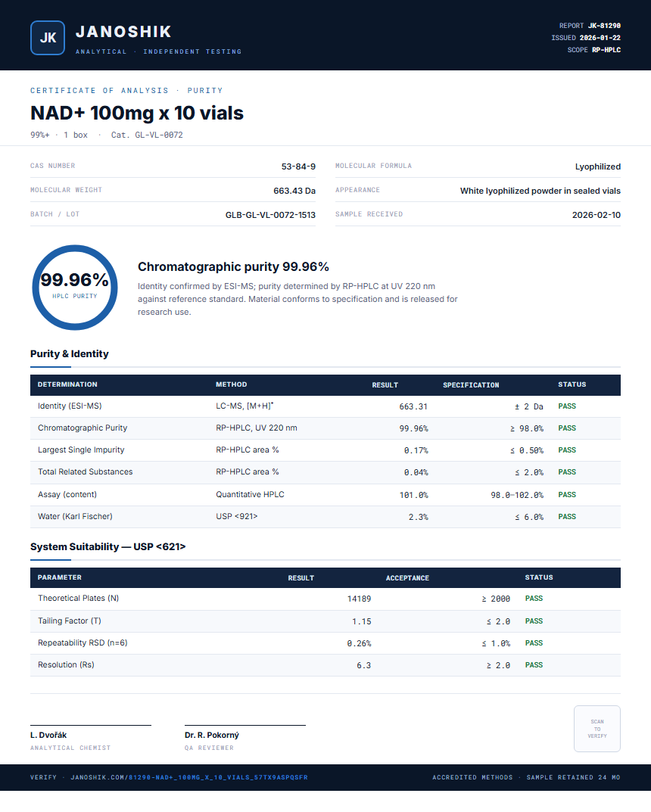Select Theoretical Plates (N) row label
The width and height of the screenshot is (651, 812).
click(78, 598)
